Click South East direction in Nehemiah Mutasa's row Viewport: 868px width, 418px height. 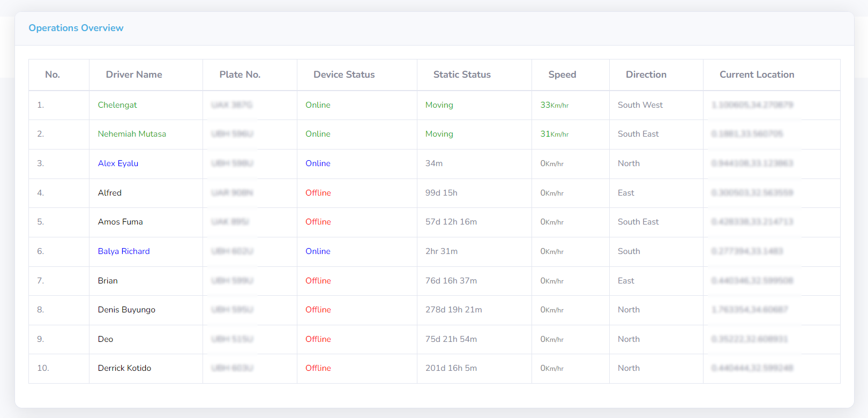point(638,134)
